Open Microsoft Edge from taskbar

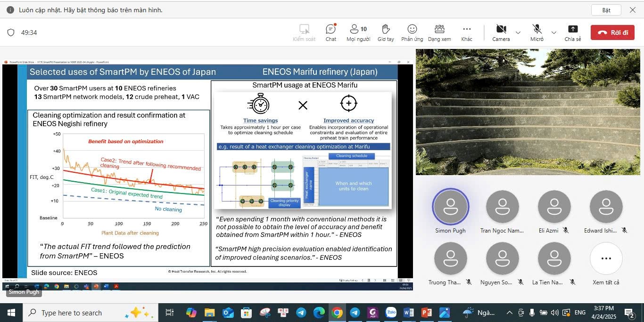tap(319, 313)
